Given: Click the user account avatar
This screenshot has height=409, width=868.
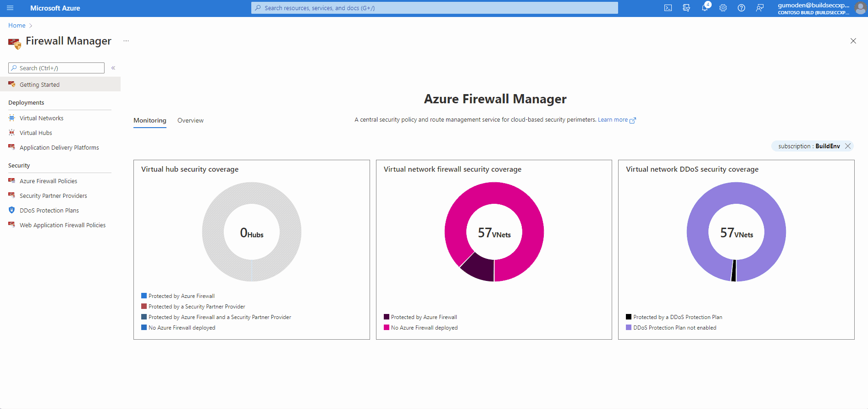Looking at the screenshot, I should click(x=860, y=8).
